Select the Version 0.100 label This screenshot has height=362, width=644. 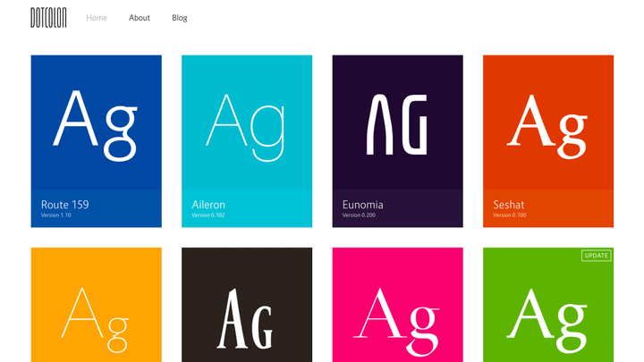point(509,215)
